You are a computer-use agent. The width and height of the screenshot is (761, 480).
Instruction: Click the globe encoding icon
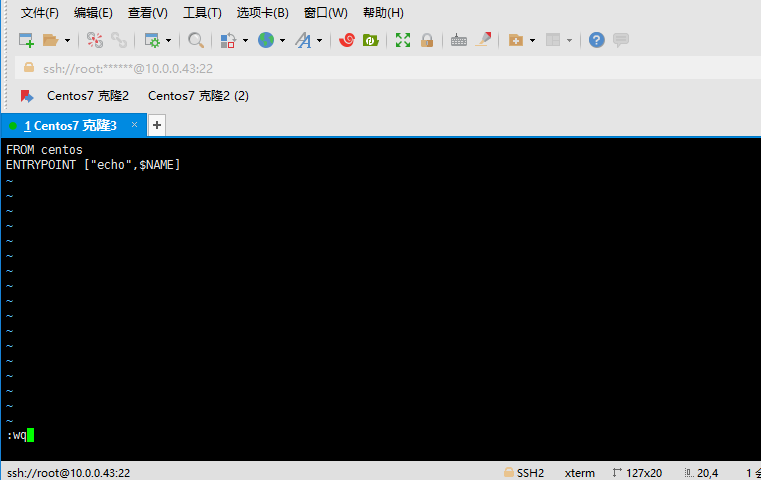click(x=265, y=40)
